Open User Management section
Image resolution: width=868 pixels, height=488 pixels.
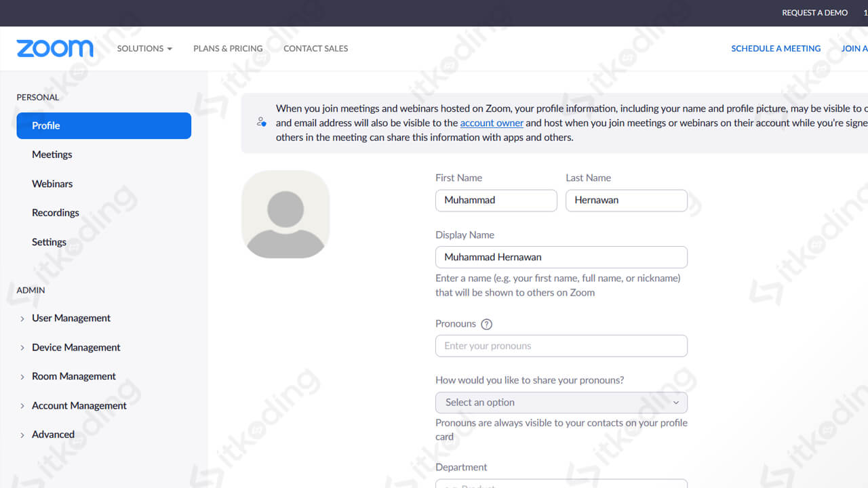pyautogui.click(x=71, y=318)
